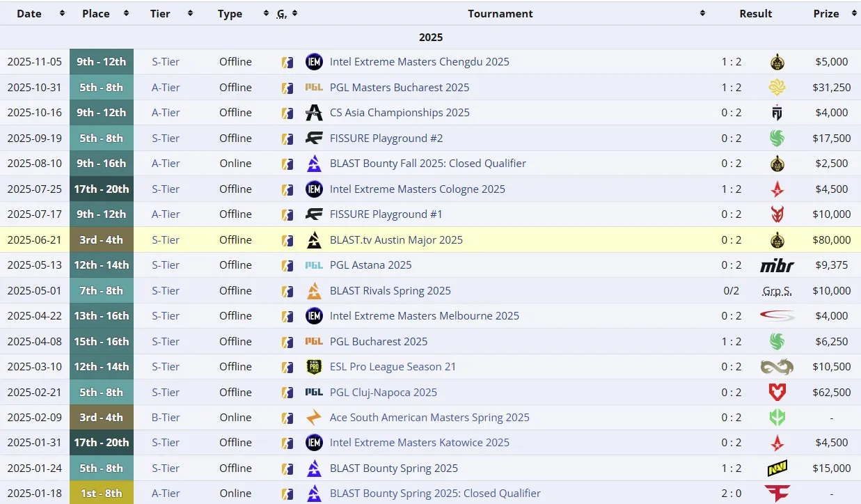Click the MOUZ logo in the PGL Cluj-Napoca row
Screen dimensions: 861x504
click(x=777, y=393)
